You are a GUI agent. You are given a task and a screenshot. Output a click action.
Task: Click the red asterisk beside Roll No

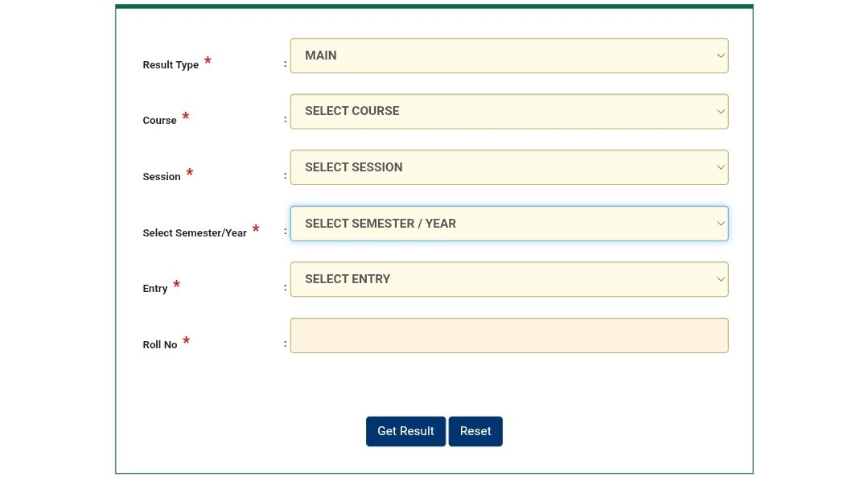[x=186, y=341]
